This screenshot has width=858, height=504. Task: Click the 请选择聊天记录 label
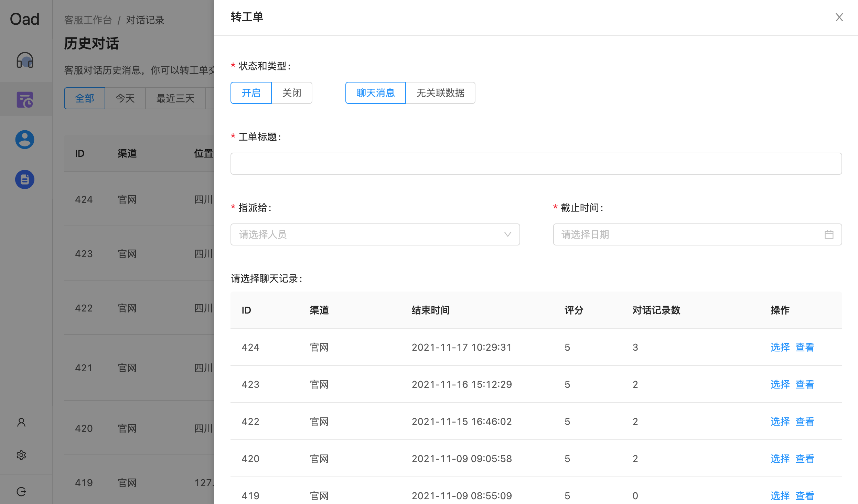pyautogui.click(x=267, y=278)
